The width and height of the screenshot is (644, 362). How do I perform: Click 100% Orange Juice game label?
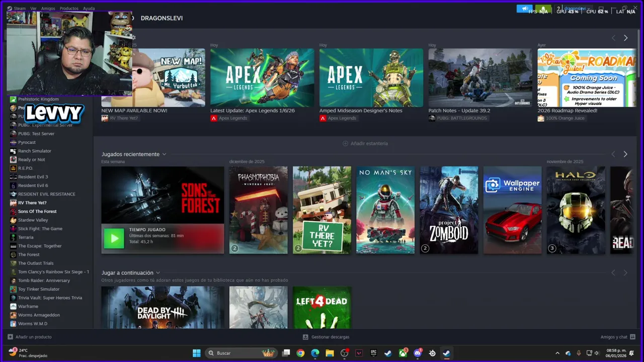561,118
